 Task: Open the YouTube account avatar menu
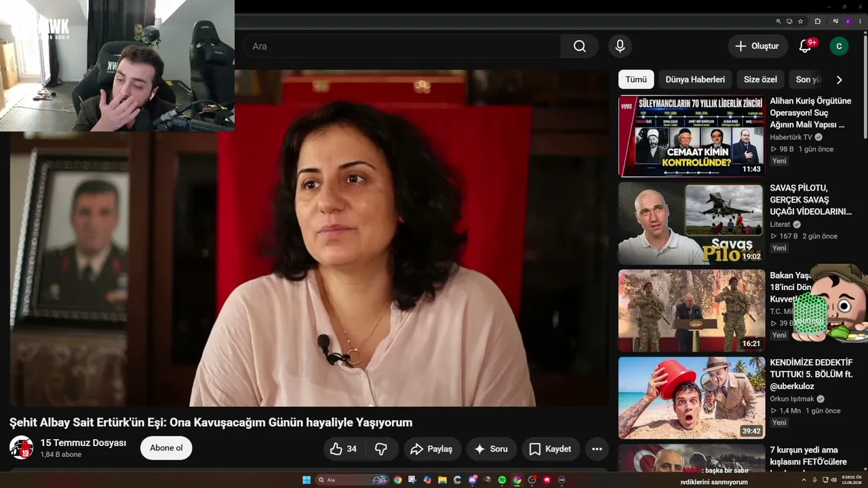[x=839, y=46]
